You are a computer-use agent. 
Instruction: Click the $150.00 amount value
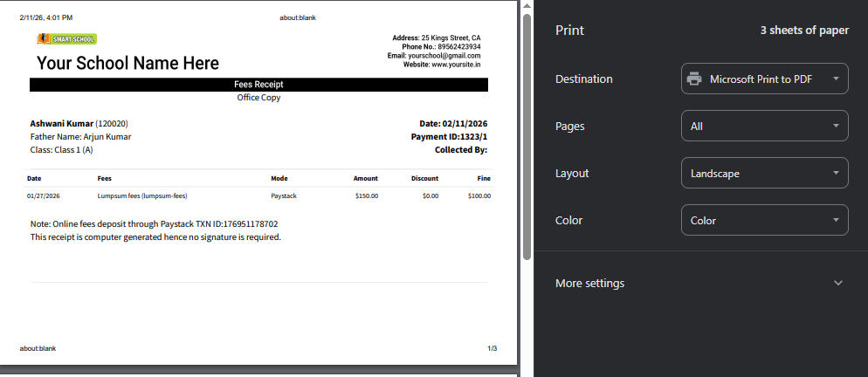coord(366,196)
